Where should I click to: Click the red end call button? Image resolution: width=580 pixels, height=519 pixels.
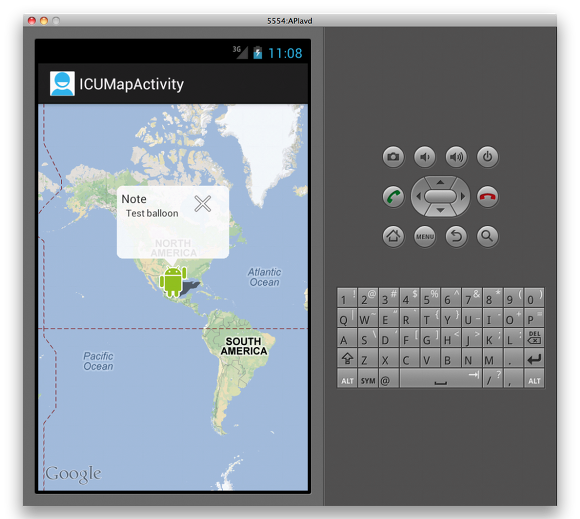(488, 196)
